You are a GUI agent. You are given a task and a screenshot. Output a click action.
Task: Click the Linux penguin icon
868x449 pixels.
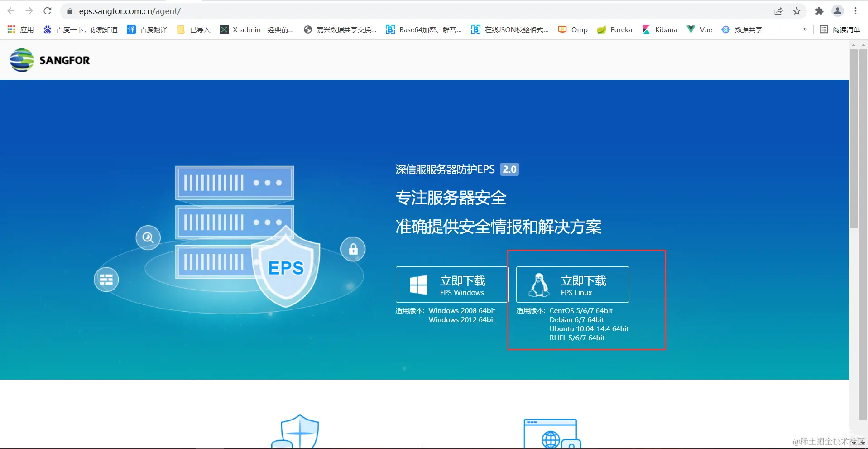point(539,285)
